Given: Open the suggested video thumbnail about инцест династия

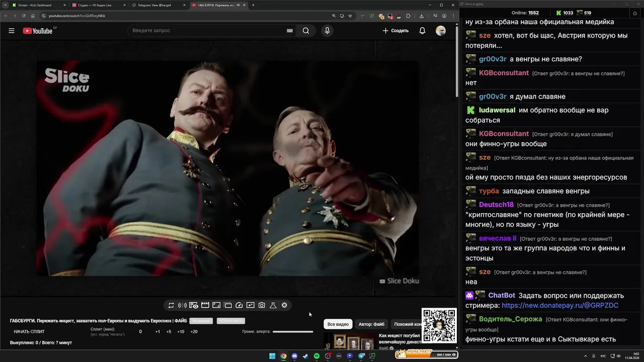Looking at the screenshot, I should coord(349,342).
